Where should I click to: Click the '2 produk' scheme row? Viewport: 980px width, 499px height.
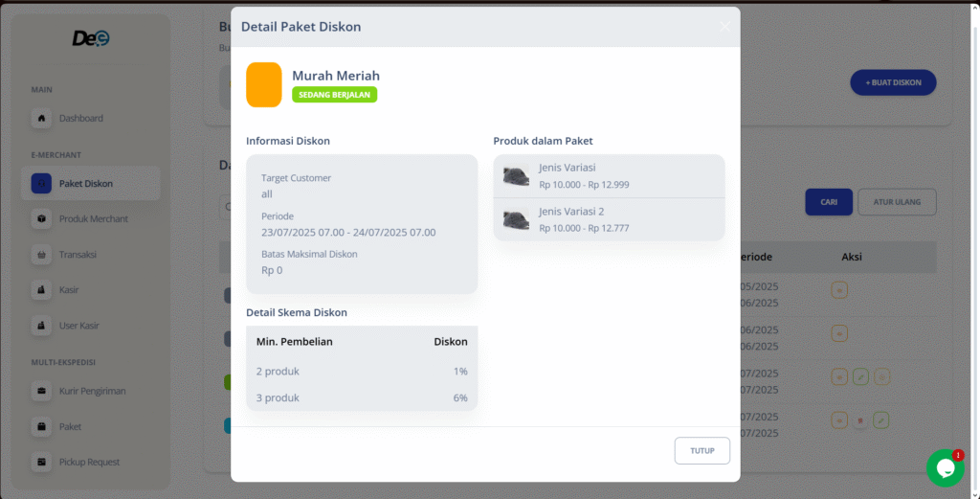click(362, 372)
